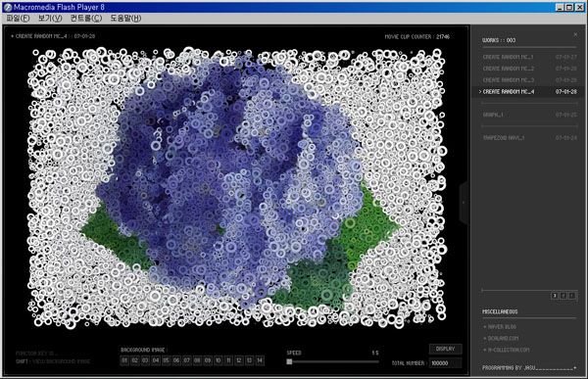The width and height of the screenshot is (588, 379).
Task: Click the plus after PROGRAMMING BY JASU
Action: (x=575, y=368)
